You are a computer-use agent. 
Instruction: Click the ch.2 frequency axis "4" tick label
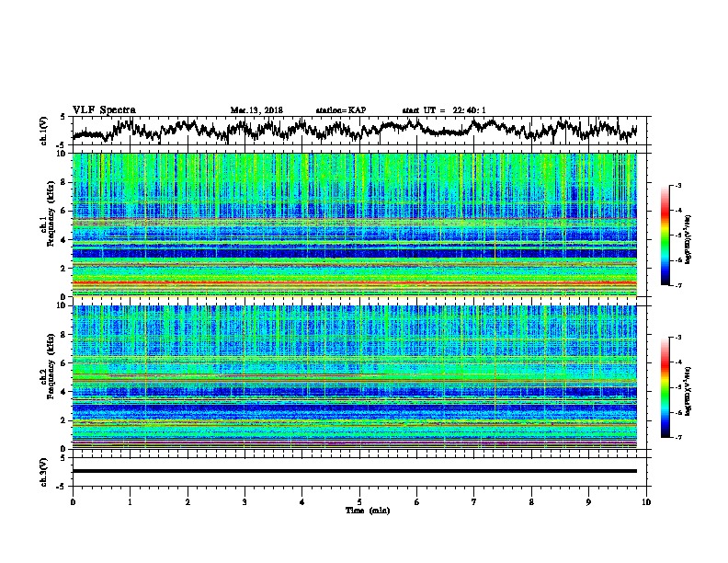[64, 392]
